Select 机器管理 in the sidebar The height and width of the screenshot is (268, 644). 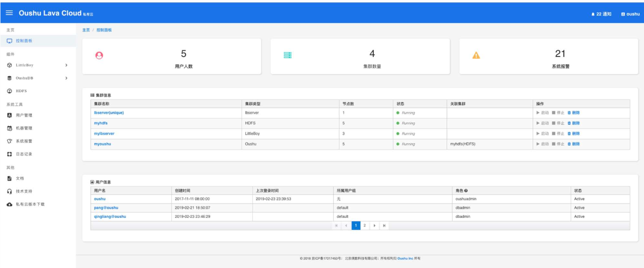coord(24,128)
